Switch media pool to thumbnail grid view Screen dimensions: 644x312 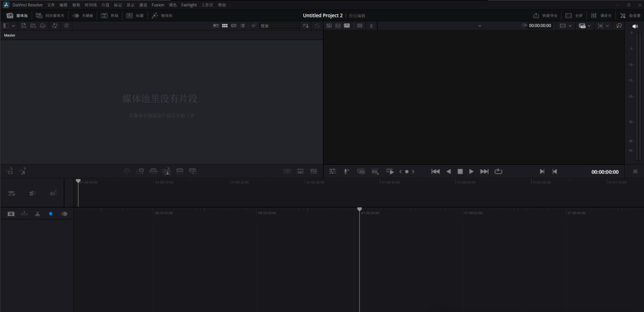tap(225, 26)
